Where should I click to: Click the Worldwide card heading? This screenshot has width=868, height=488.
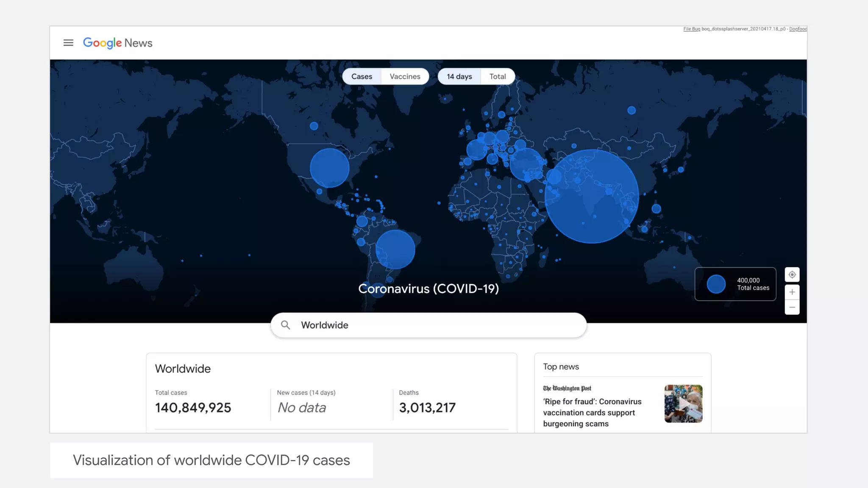pyautogui.click(x=183, y=369)
